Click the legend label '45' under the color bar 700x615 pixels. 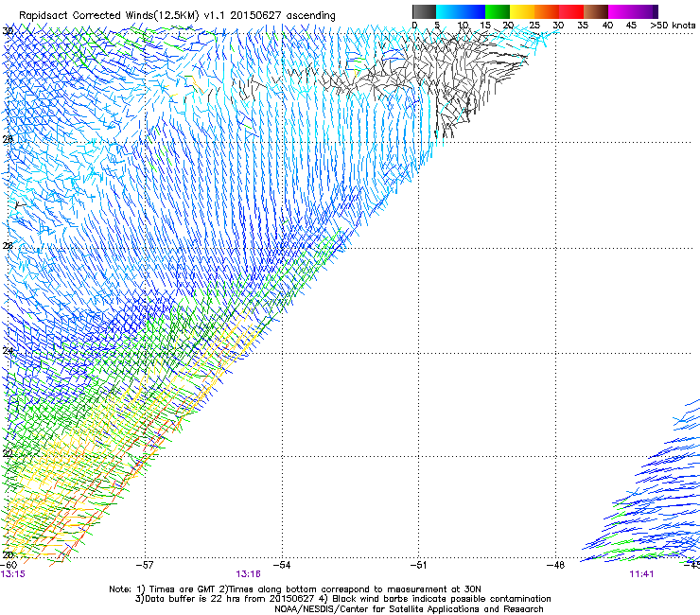(x=631, y=26)
